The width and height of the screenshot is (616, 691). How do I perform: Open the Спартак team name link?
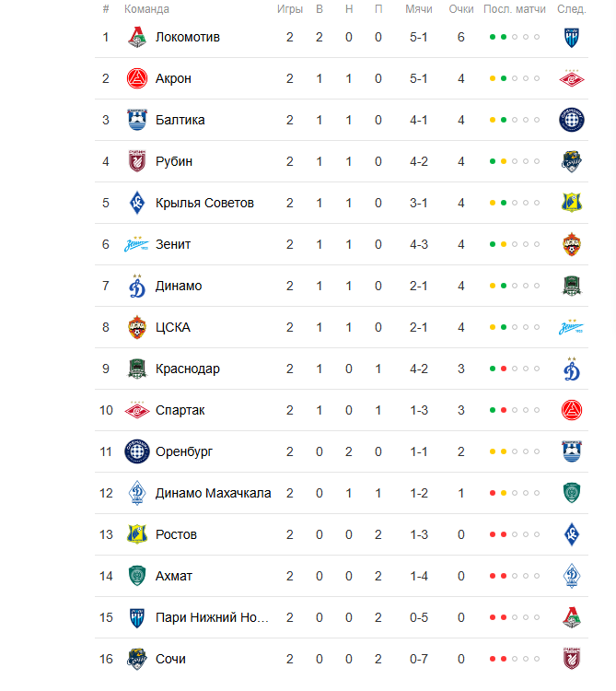click(180, 410)
